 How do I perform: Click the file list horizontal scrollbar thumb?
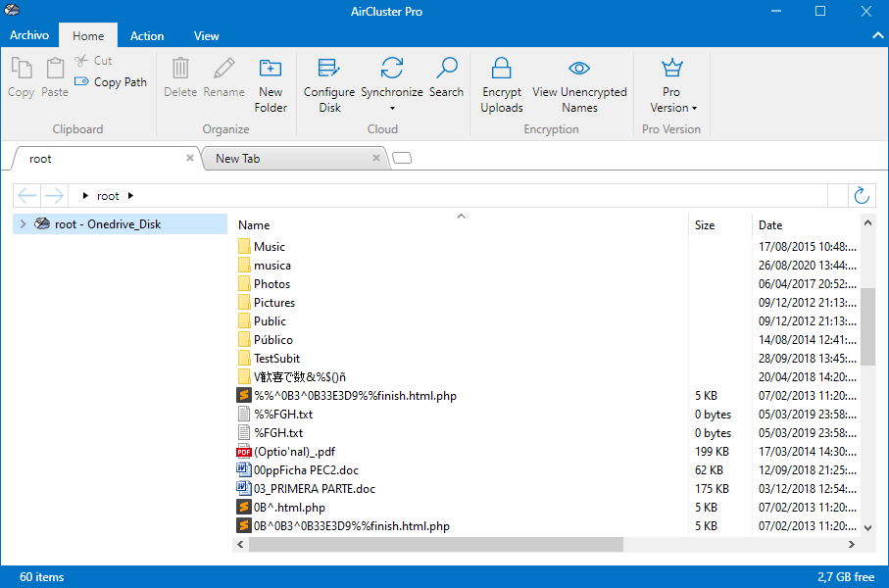[x=436, y=544]
